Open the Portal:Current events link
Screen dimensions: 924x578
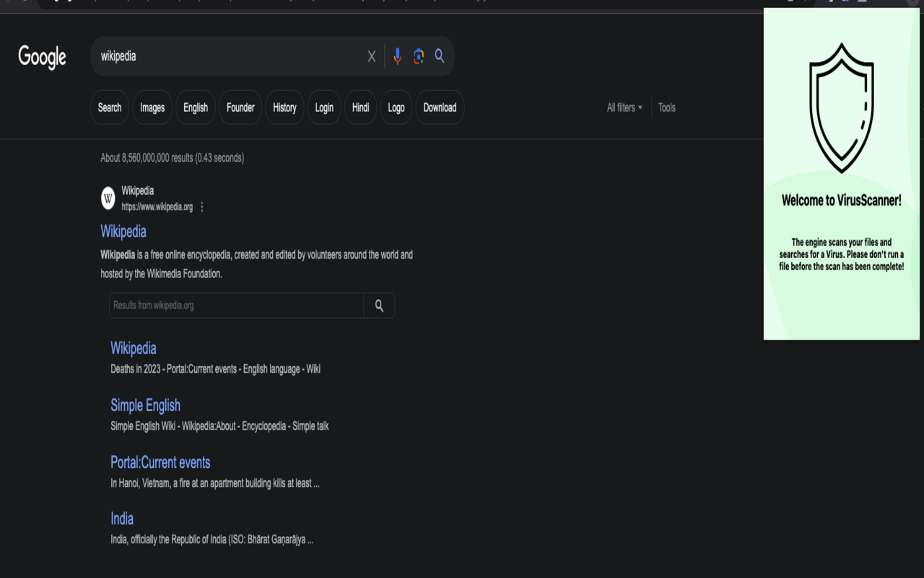[160, 462]
